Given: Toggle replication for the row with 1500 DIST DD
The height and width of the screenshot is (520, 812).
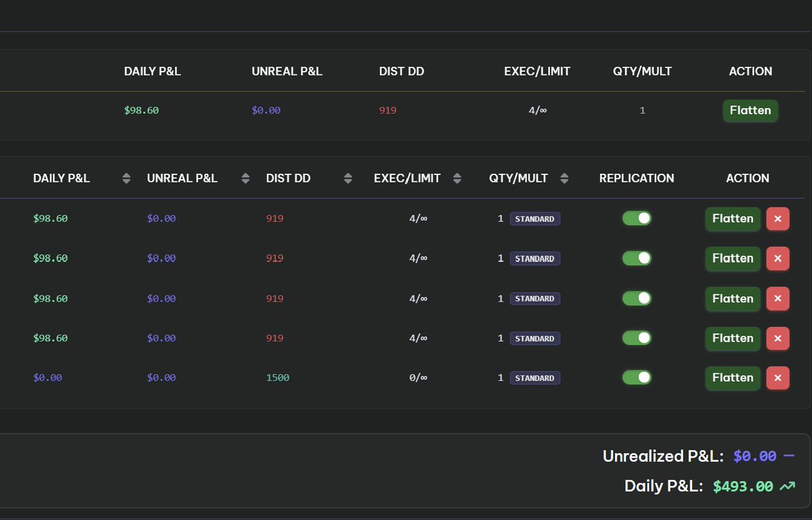Looking at the screenshot, I should point(637,377).
